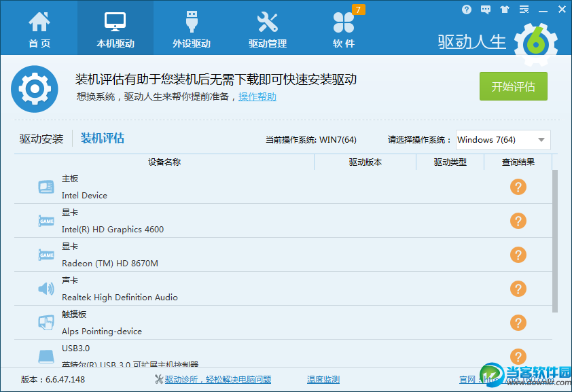Open the 温度监测 link
572x392 pixels.
(323, 380)
